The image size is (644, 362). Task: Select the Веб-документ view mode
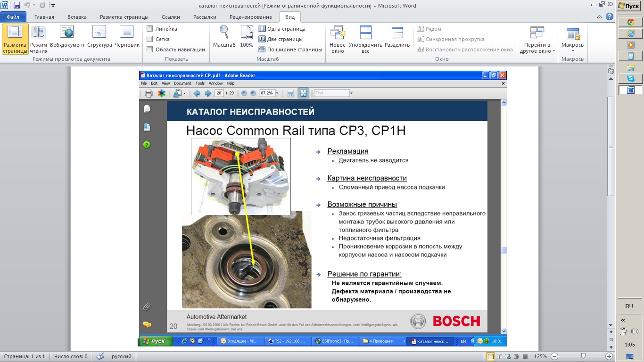tap(67, 38)
